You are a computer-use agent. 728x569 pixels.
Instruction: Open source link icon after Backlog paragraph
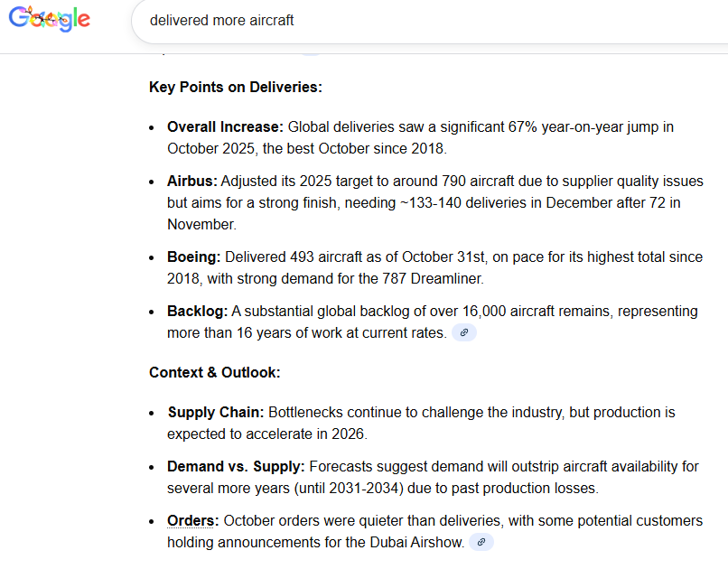[464, 332]
